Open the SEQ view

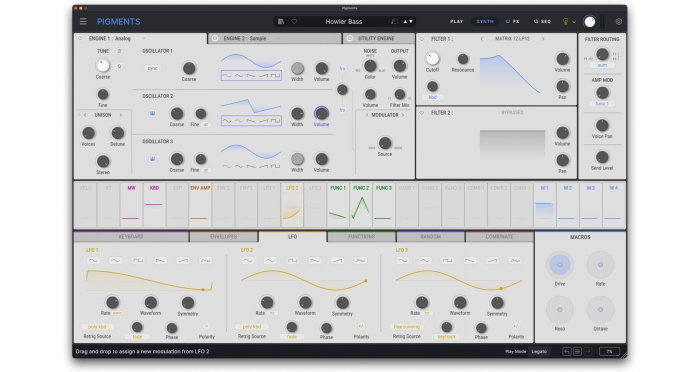click(542, 21)
